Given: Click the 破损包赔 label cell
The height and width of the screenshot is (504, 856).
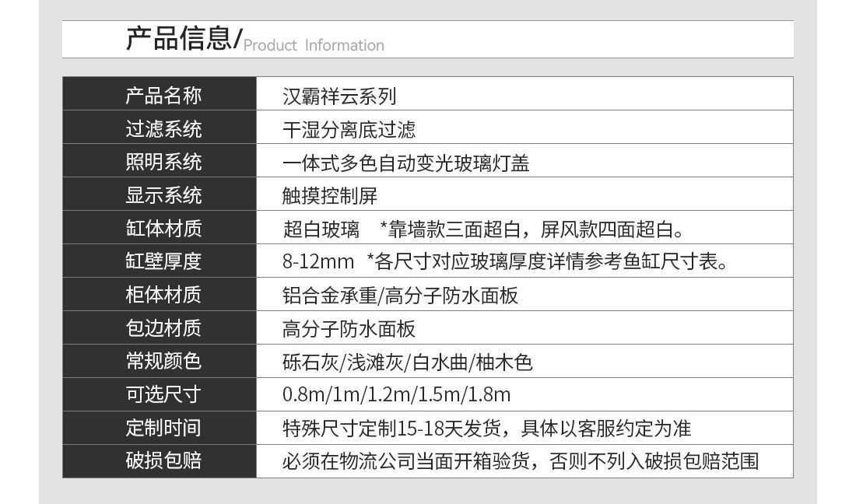Looking at the screenshot, I should click(x=163, y=461).
